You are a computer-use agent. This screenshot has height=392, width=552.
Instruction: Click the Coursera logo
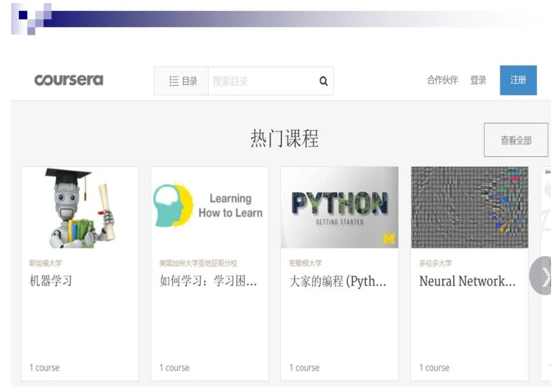(68, 80)
